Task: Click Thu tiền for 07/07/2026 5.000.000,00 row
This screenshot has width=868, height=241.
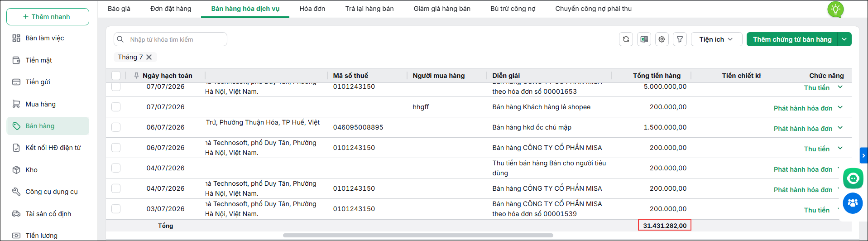Action: [817, 88]
